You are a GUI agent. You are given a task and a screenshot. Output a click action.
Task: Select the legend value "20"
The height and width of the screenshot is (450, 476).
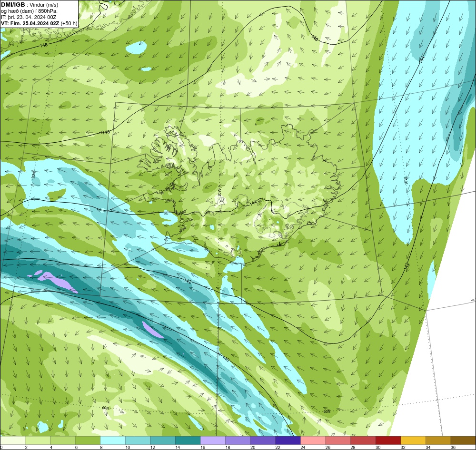point(253,447)
